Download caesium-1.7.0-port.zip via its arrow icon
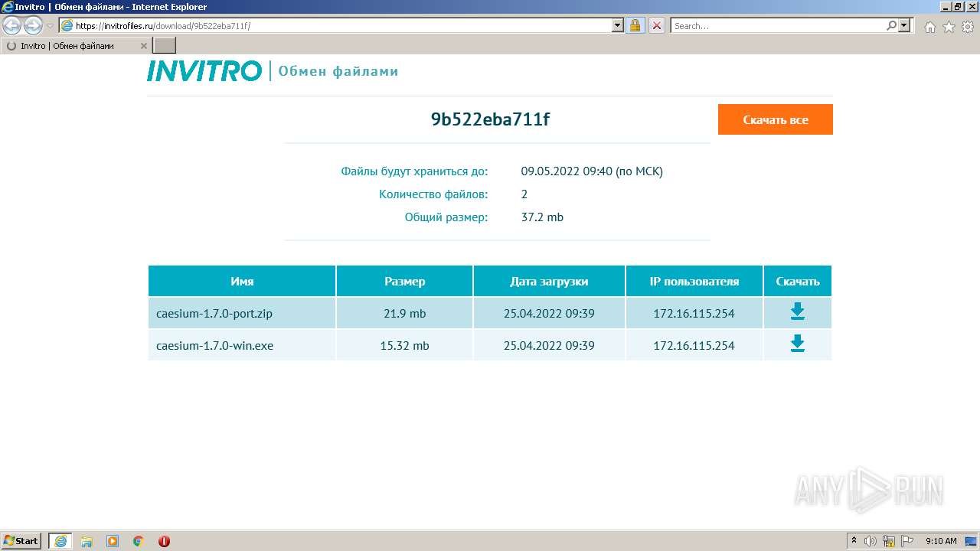Screen dimensions: 980x551 coord(797,311)
